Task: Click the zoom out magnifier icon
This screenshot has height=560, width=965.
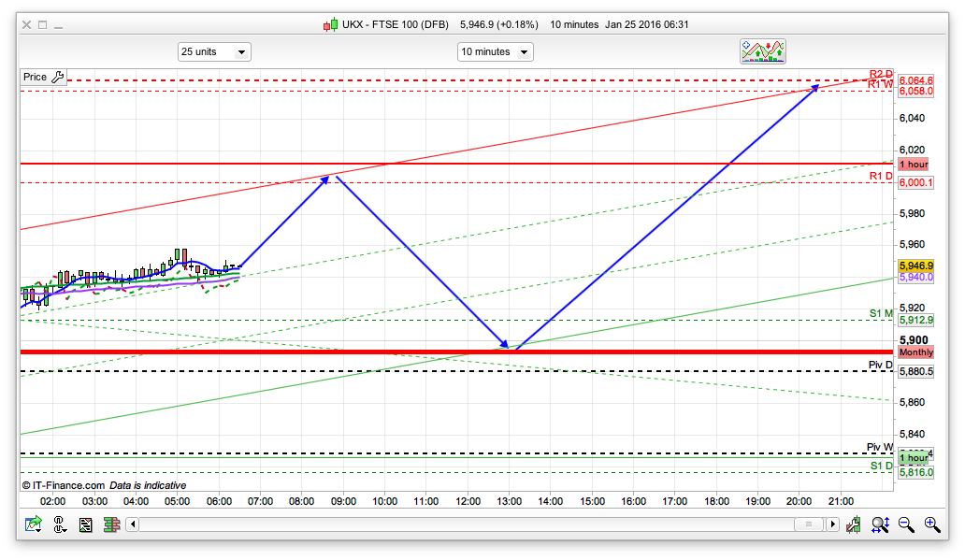Action: tap(906, 525)
